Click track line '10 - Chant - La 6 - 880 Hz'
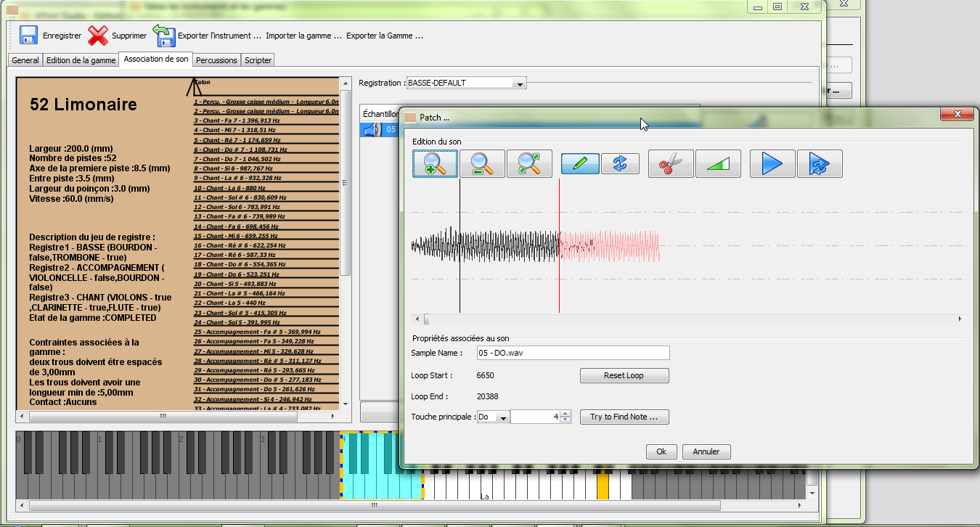 pyautogui.click(x=229, y=188)
